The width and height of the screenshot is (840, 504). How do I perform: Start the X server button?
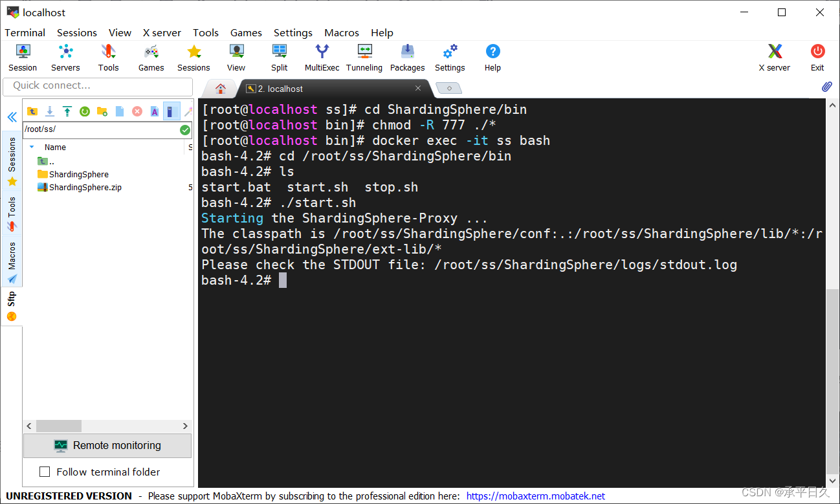click(775, 58)
